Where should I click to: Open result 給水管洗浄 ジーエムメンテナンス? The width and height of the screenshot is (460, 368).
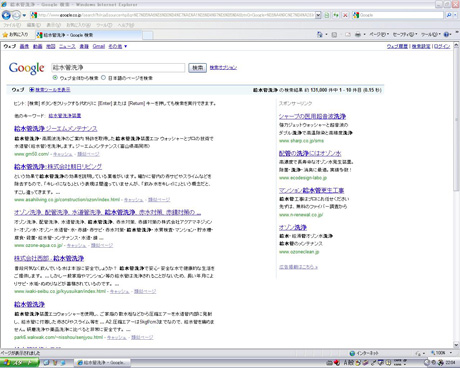[x=56, y=129]
